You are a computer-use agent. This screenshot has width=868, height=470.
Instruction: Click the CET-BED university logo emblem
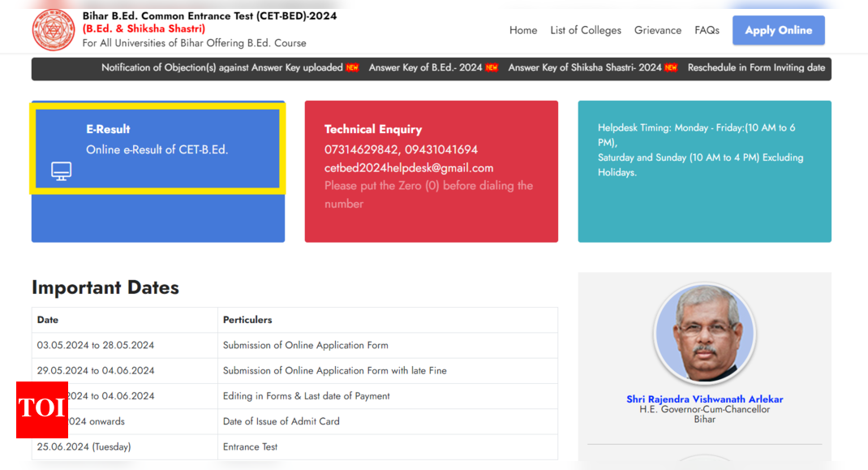click(54, 29)
